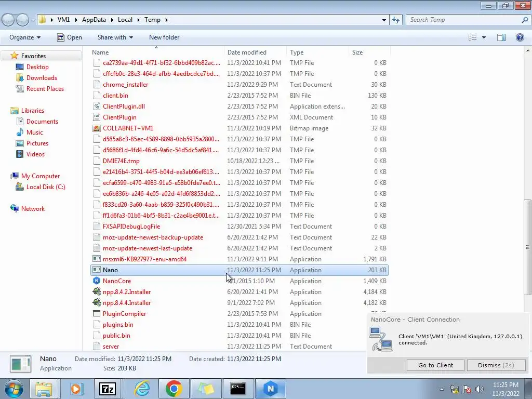Sort by the Name column header
The image size is (532, 399).
[x=157, y=52]
